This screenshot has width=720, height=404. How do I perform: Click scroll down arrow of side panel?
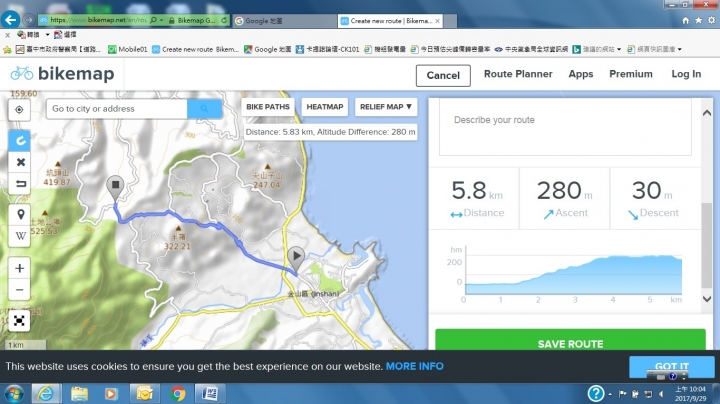707,299
